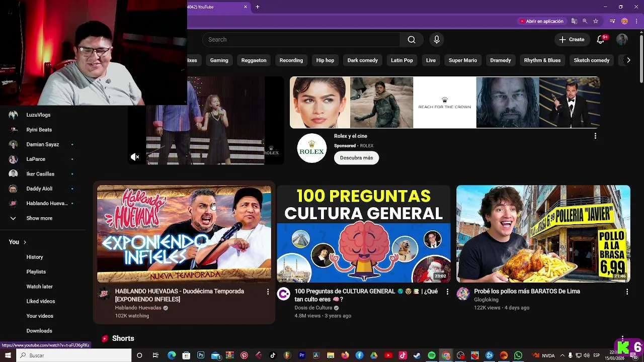This screenshot has height=362, width=644.
Task: Open Iker Casillas subscription
Action: 40,174
